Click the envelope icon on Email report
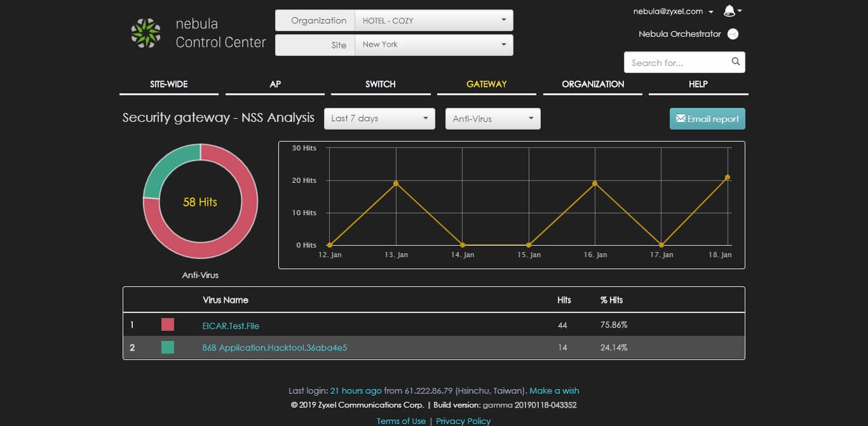868x426 pixels. 680,118
